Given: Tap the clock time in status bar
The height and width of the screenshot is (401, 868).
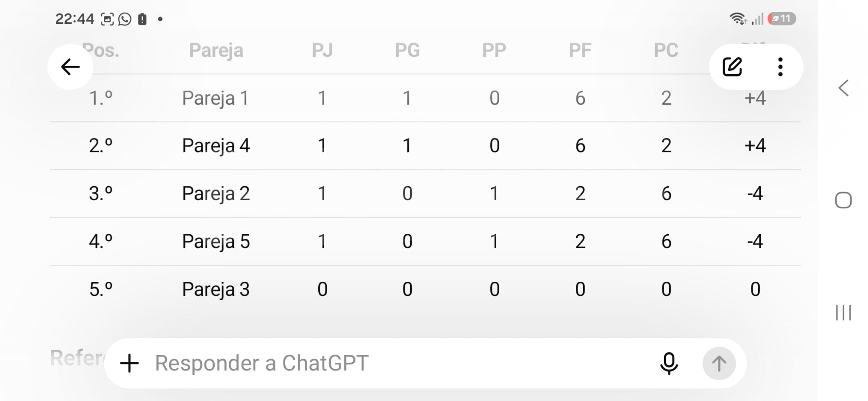Looking at the screenshot, I should pos(75,19).
